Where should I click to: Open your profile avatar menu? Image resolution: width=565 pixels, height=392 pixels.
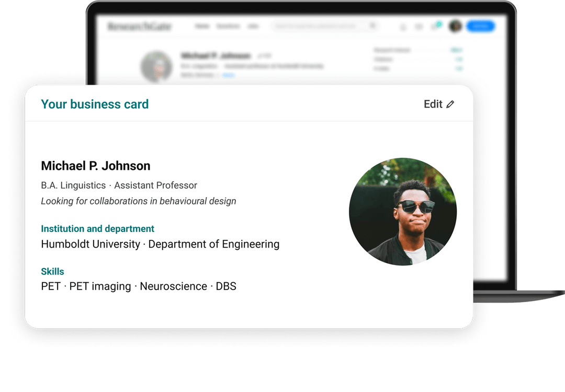point(454,26)
